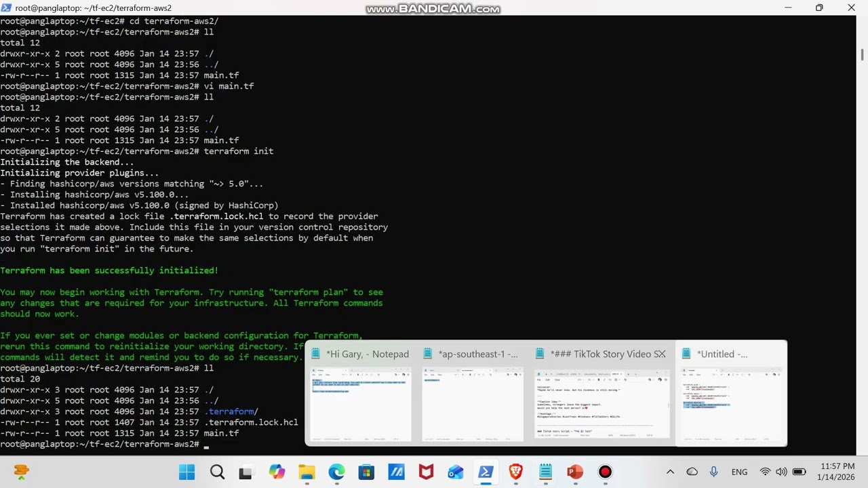Open PowerPoint from the taskbar
Screen dimensions: 868x488
click(x=575, y=472)
